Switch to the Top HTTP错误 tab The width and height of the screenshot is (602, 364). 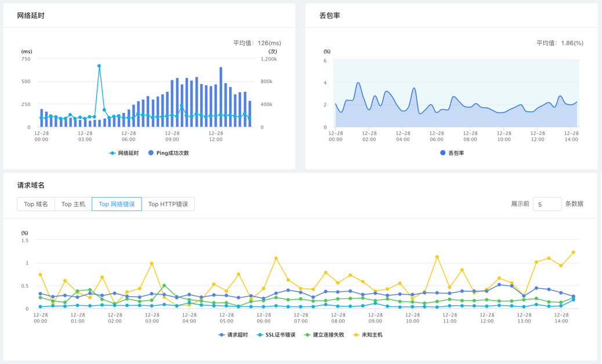click(x=168, y=204)
